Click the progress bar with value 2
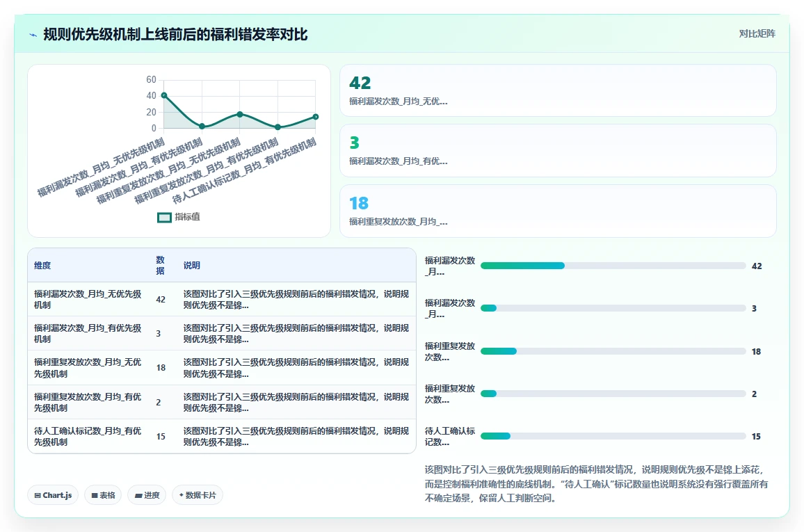804x532 pixels. click(x=613, y=394)
